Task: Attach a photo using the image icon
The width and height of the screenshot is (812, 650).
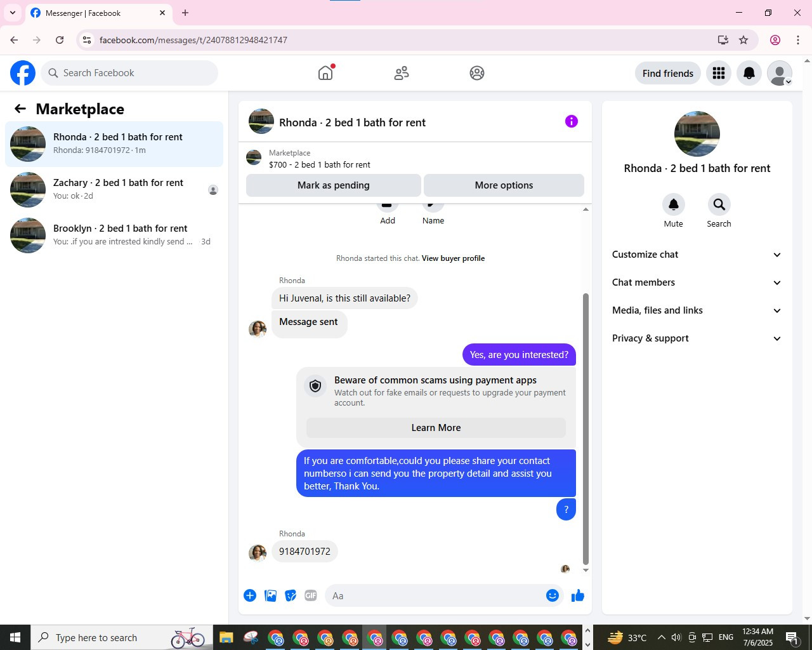Action: click(270, 595)
